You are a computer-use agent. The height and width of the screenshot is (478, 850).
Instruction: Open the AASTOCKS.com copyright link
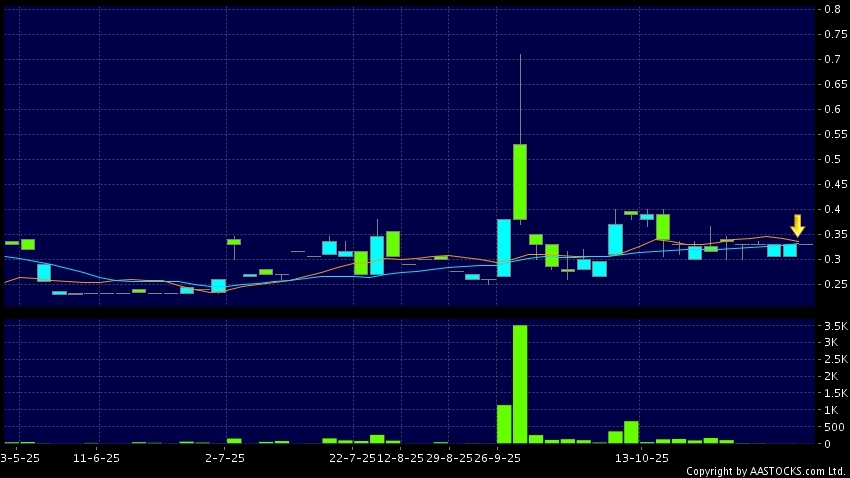(765, 471)
